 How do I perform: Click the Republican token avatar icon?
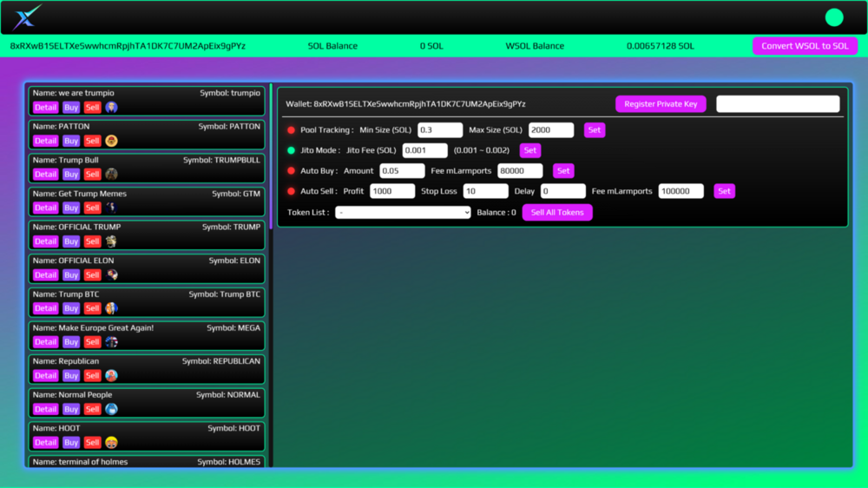tap(111, 376)
